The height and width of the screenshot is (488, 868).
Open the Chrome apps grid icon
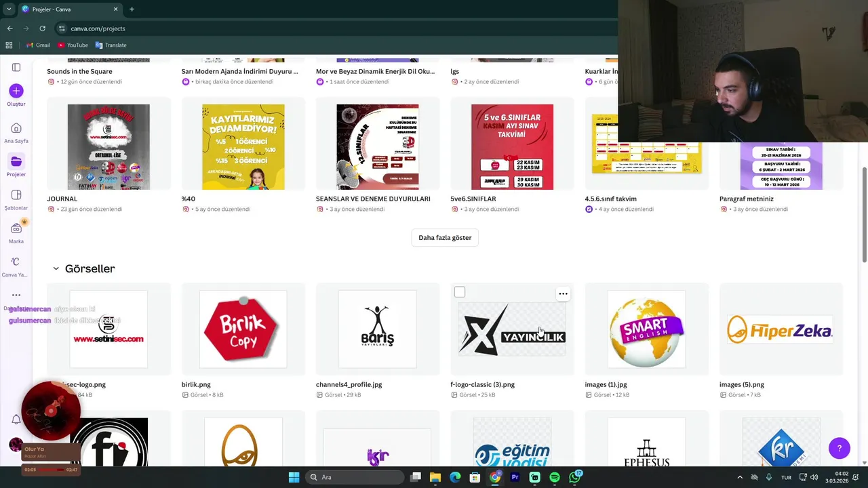[x=9, y=45]
